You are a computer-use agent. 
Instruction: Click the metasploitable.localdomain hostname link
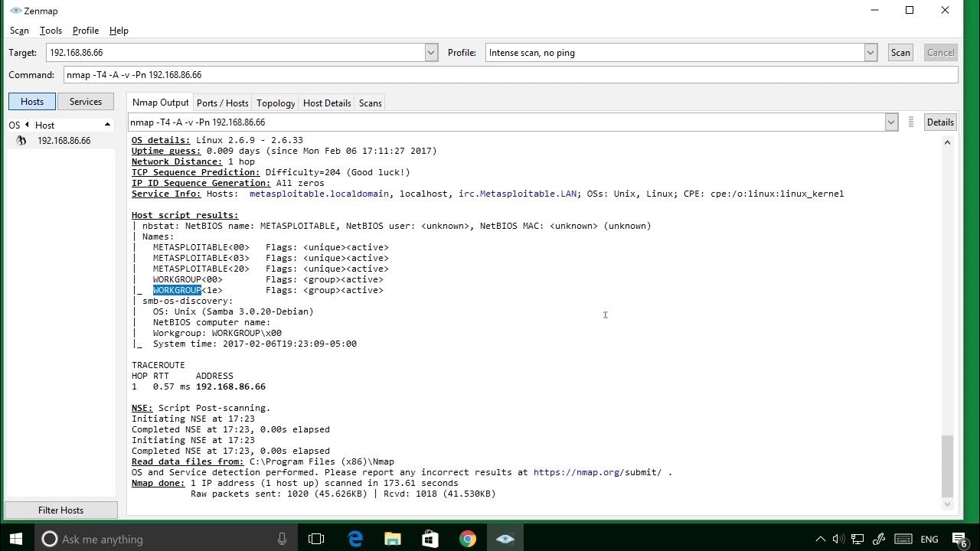pos(319,194)
